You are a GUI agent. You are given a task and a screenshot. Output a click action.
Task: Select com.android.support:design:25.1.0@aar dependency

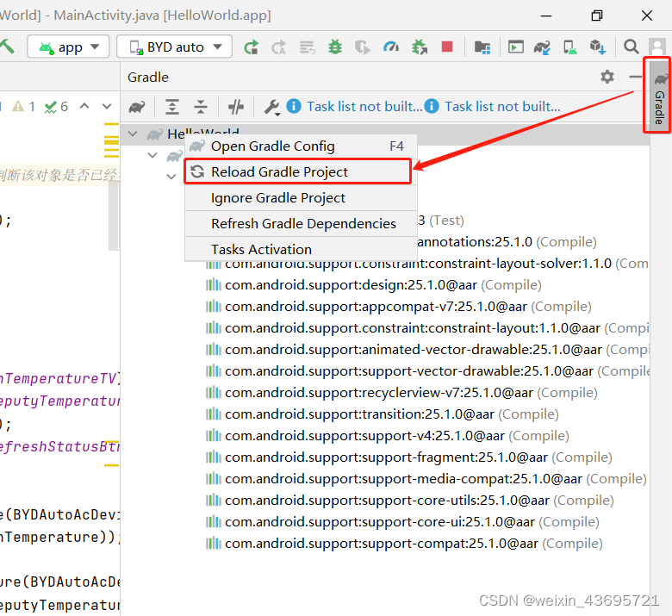pos(373,285)
